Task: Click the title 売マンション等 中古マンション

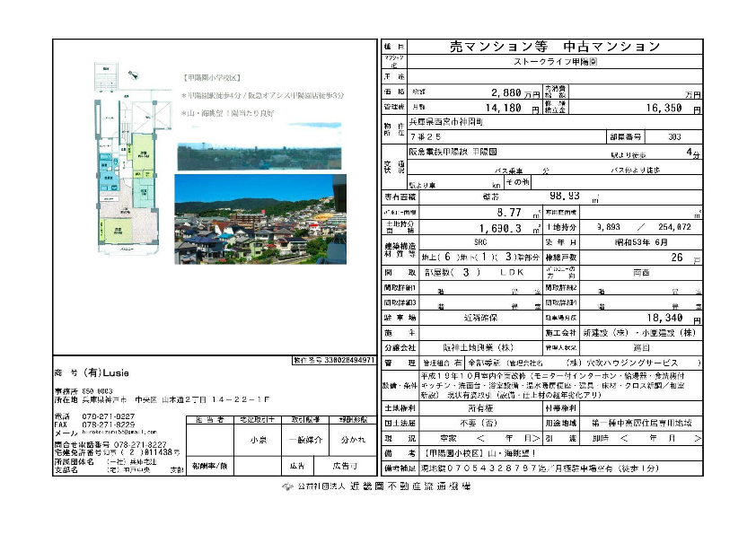Action: point(554,47)
